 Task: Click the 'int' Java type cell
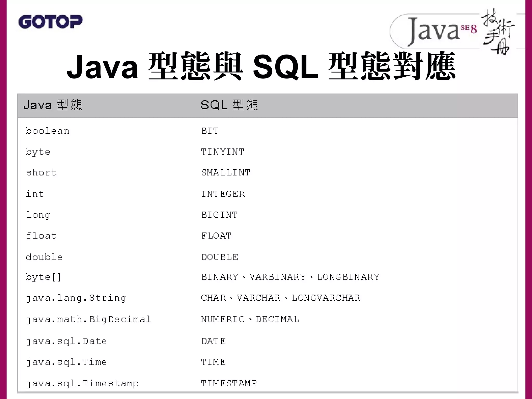click(x=35, y=194)
